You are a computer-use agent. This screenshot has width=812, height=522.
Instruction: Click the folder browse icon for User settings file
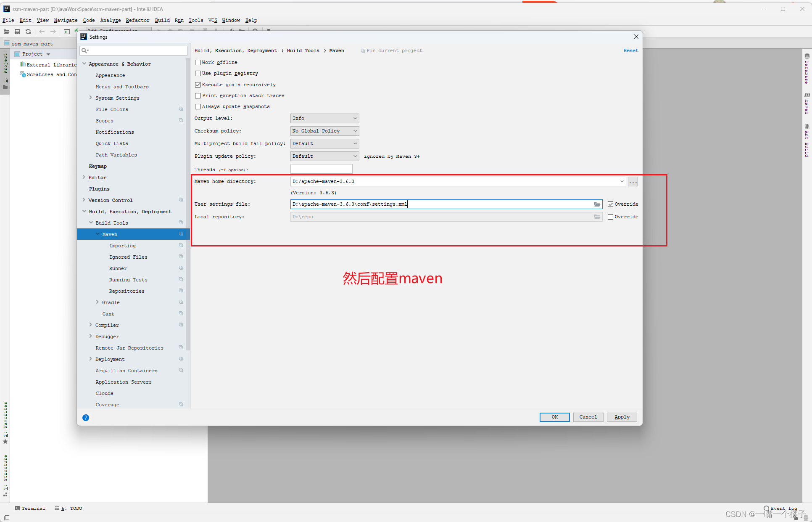(x=596, y=204)
